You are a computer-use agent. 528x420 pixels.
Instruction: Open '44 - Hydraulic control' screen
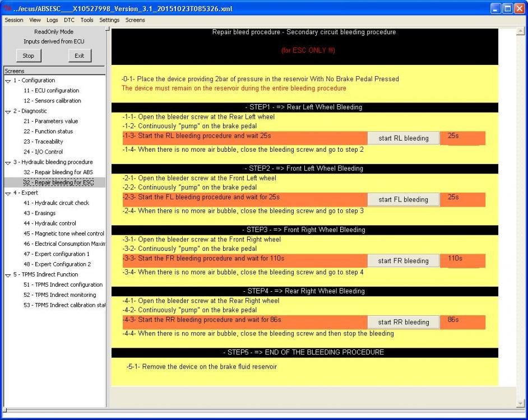click(50, 223)
